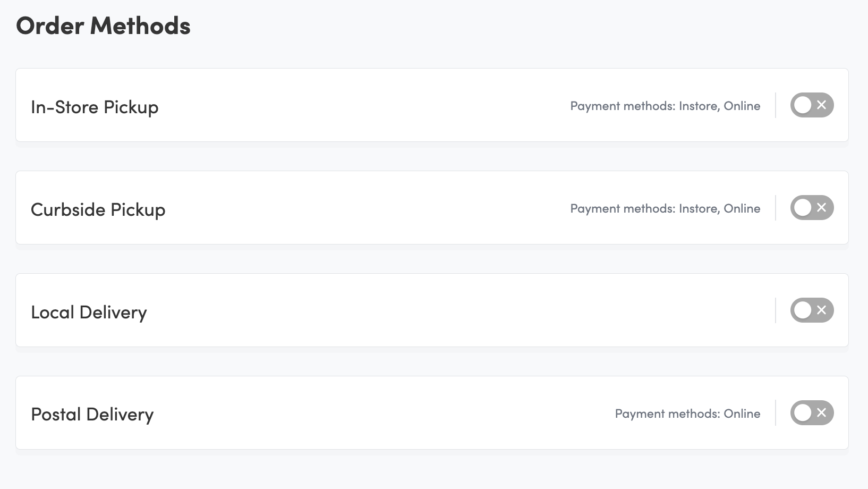Click the white knob of Local Delivery switch
The width and height of the screenshot is (868, 489).
tap(803, 310)
